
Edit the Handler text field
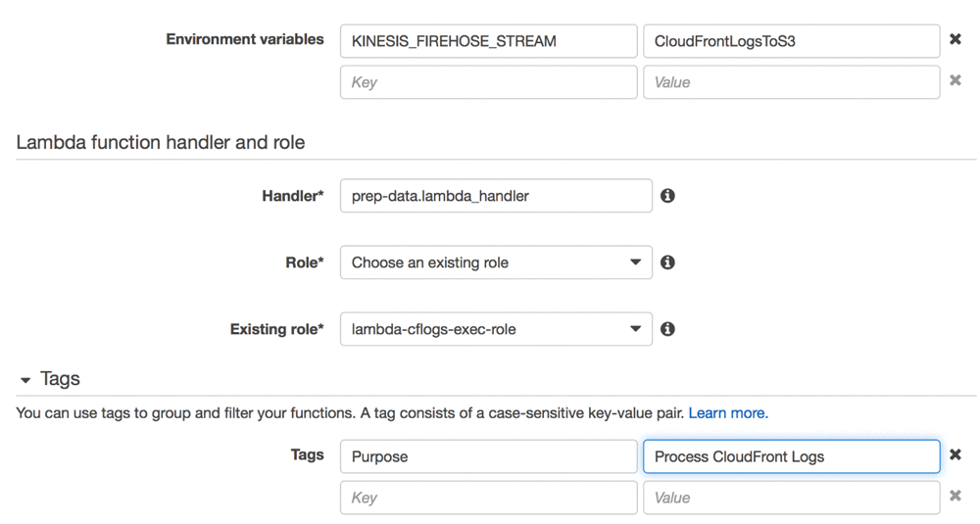coord(495,196)
